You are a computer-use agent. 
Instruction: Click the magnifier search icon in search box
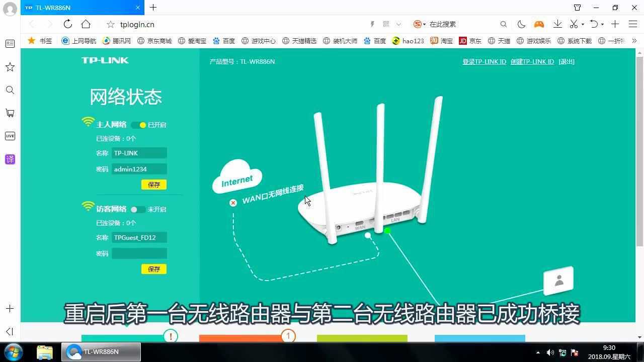pos(503,24)
